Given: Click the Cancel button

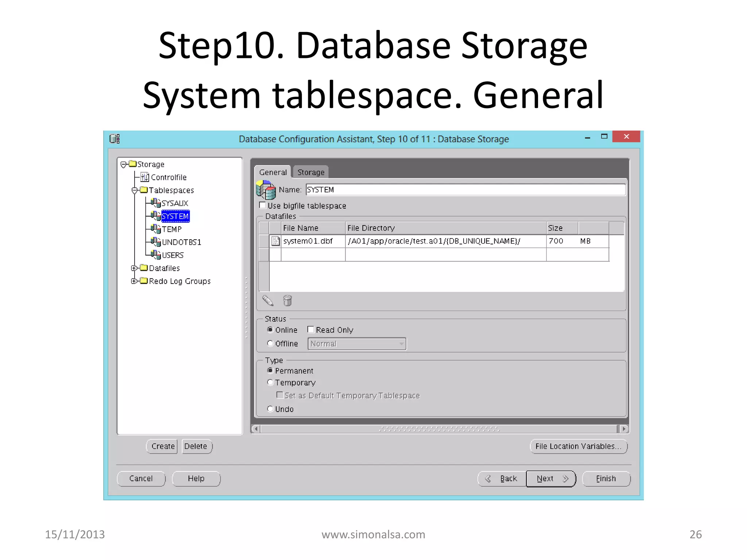Looking at the screenshot, I should 141,478.
